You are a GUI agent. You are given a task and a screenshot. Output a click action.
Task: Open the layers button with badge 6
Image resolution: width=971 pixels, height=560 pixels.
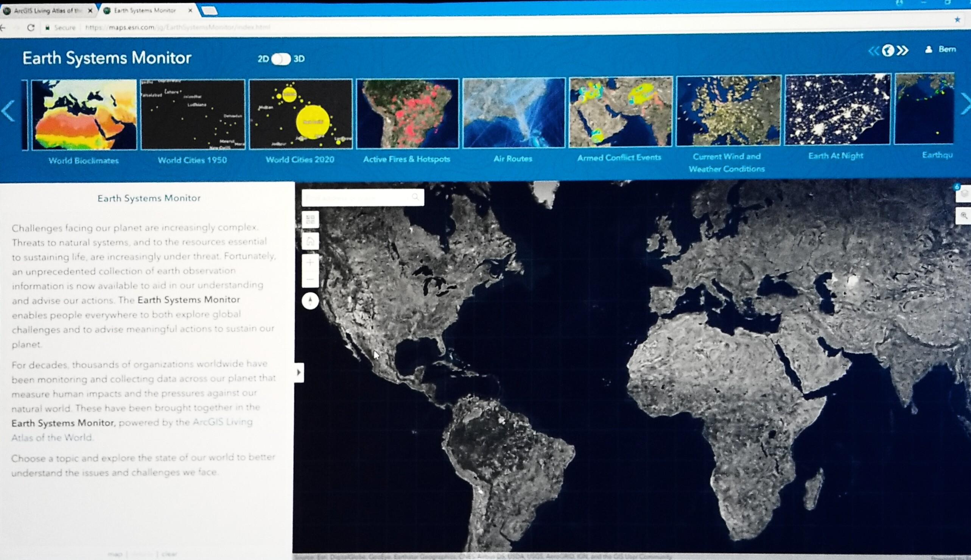(963, 193)
